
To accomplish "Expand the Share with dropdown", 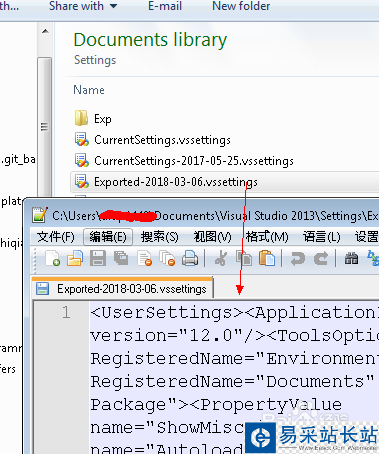I will (83, 6).
